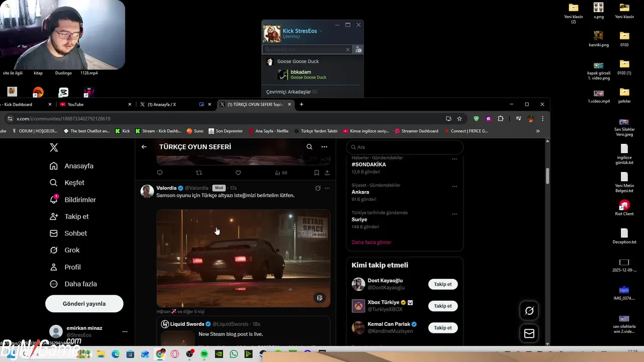
Task: Search within TÜRKÇE OYUN SEFERİ community
Action: tap(309, 147)
